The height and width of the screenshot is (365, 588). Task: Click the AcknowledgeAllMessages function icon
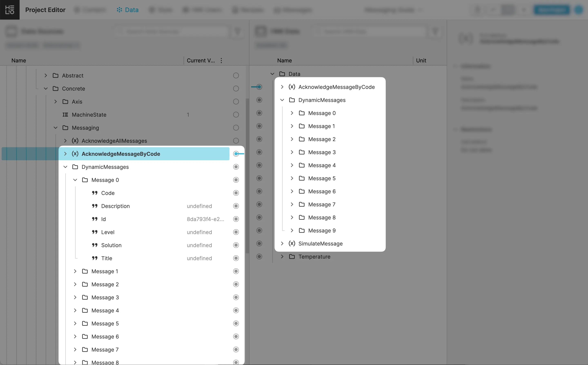(75, 141)
